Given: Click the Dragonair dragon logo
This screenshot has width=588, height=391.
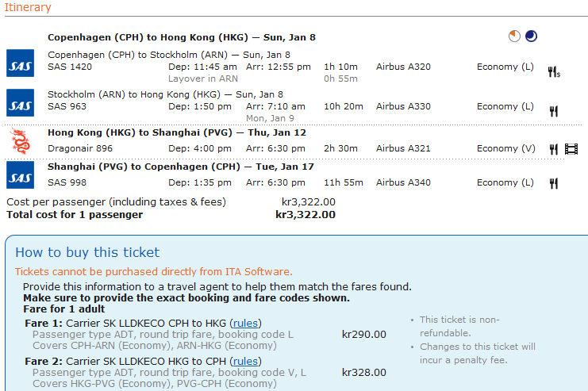Looking at the screenshot, I should (x=20, y=140).
